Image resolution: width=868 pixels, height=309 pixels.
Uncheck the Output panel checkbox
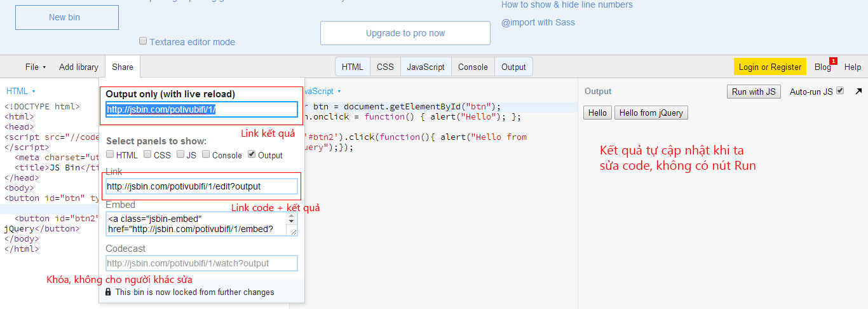pyautogui.click(x=252, y=154)
